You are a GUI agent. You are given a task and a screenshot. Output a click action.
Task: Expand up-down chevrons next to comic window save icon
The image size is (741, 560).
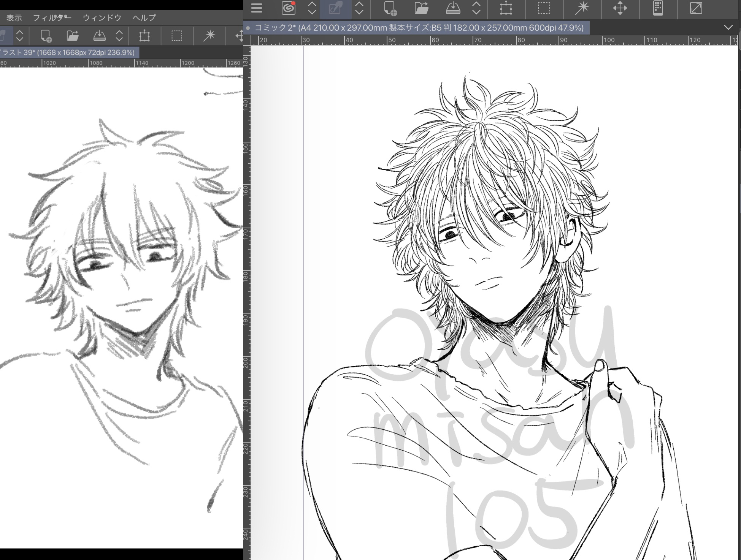[476, 8]
